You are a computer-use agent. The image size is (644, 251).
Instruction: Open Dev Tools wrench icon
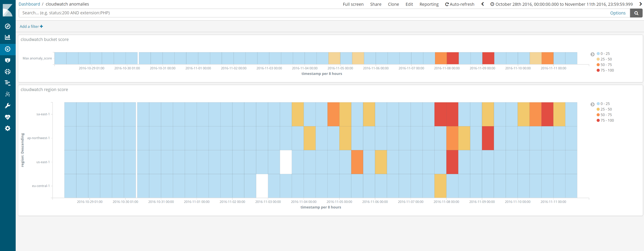8,106
